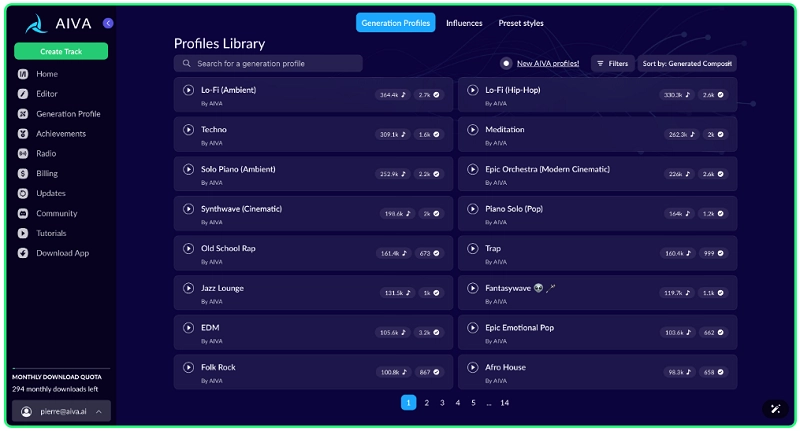Switch to the Preset styles tab
800x431 pixels.
(x=521, y=23)
